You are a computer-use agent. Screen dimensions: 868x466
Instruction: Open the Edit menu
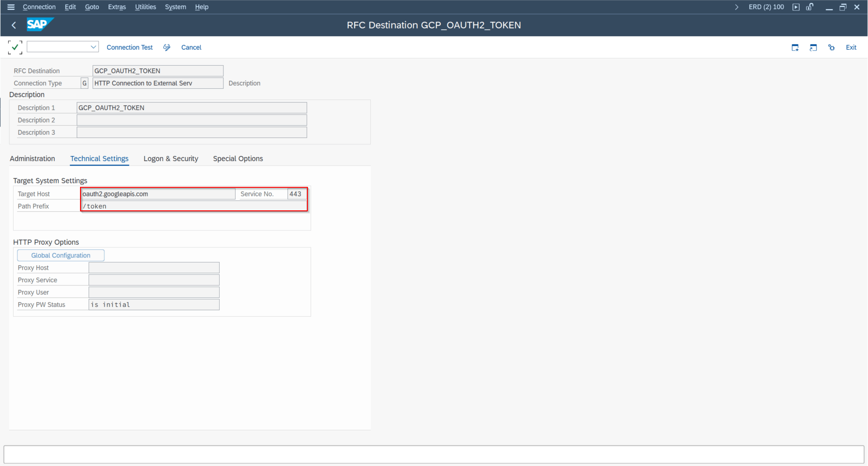70,7
